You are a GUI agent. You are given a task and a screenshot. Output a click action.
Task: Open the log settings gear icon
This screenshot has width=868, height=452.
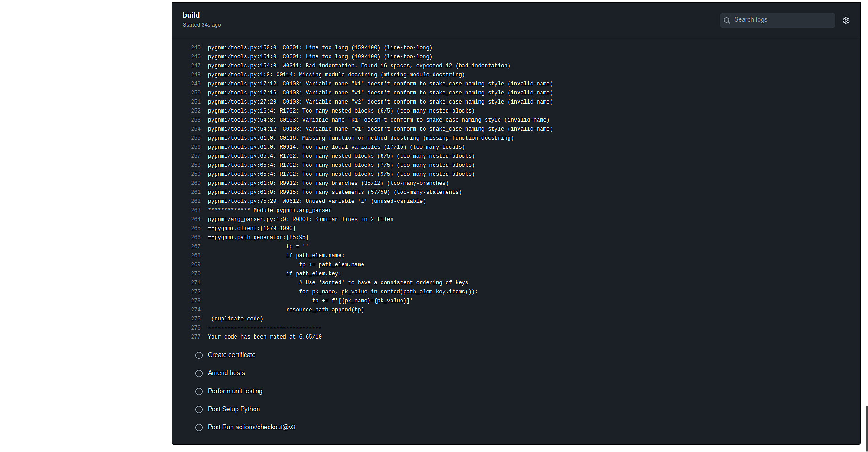[x=846, y=20]
